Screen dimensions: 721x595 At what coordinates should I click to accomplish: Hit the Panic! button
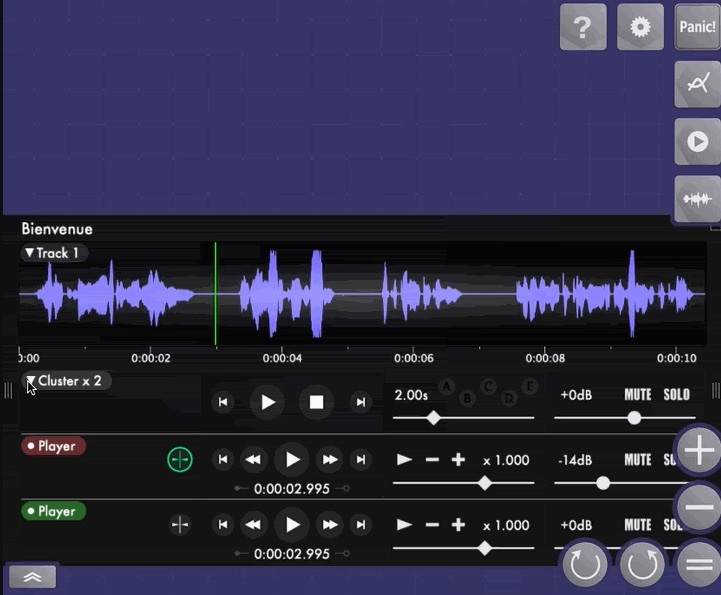[x=697, y=27]
